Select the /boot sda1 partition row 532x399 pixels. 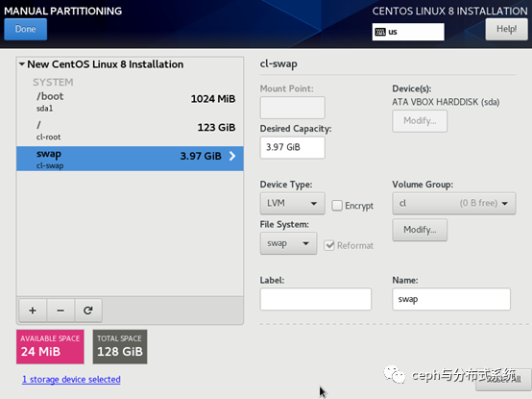[x=130, y=102]
